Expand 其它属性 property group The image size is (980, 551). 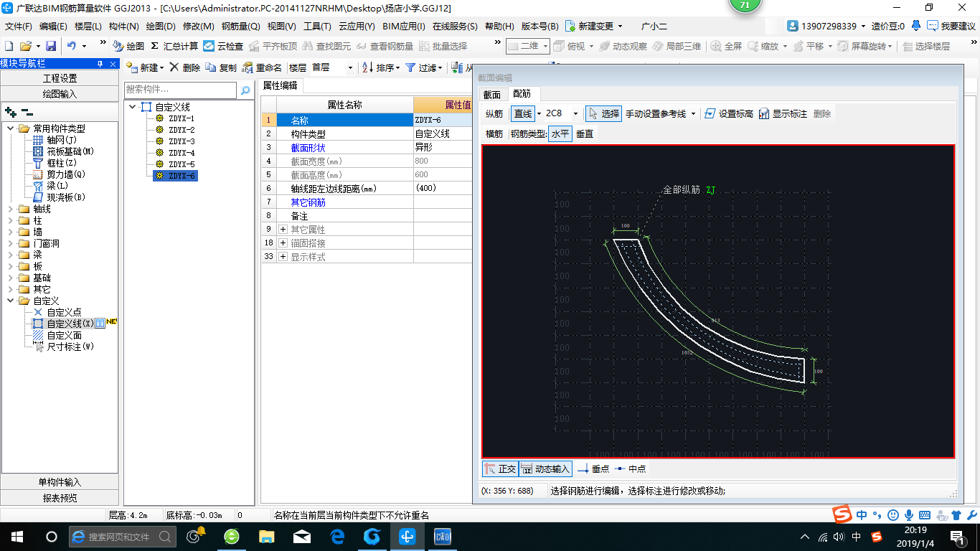[283, 230]
